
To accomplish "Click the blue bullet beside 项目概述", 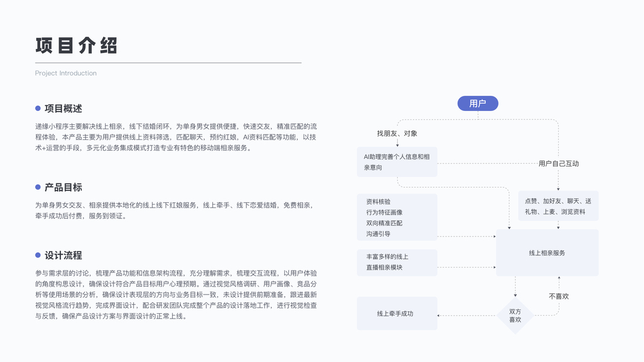I will (38, 109).
